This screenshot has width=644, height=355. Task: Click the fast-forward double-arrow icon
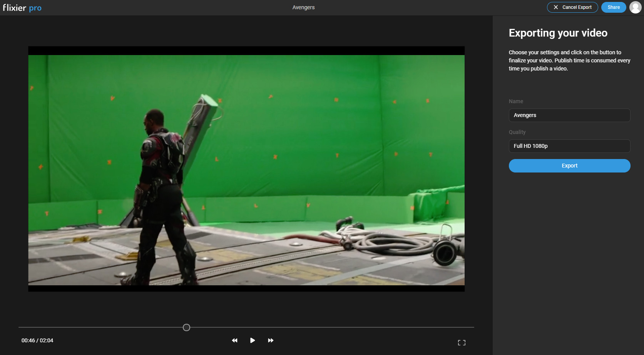pyautogui.click(x=271, y=340)
